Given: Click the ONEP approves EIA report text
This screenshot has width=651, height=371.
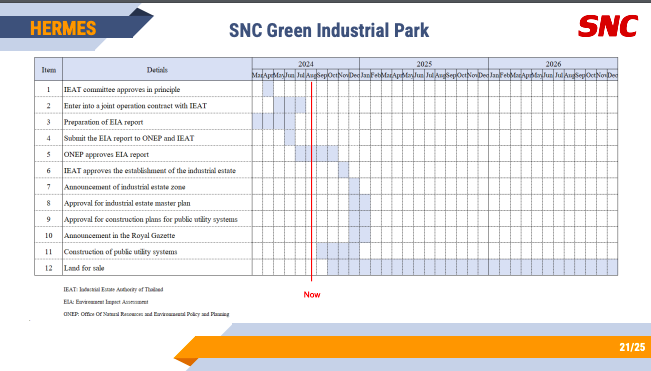Looking at the screenshot, I should tap(106, 154).
